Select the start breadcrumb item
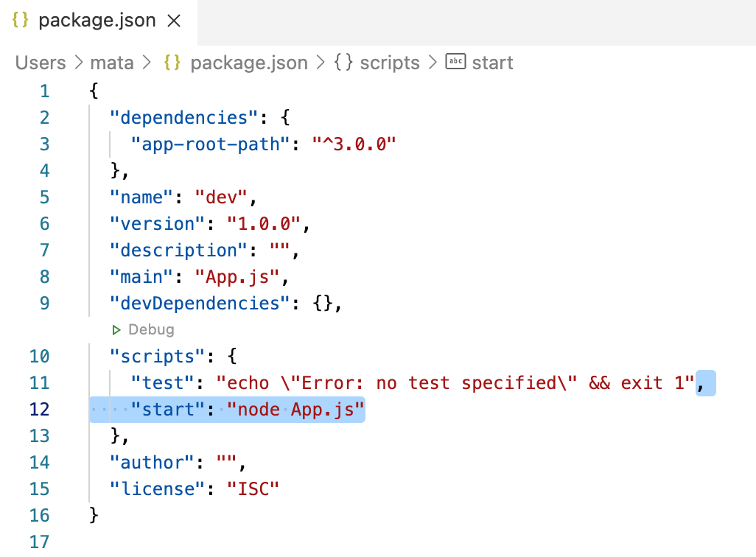This screenshot has height=557, width=756. (492, 63)
